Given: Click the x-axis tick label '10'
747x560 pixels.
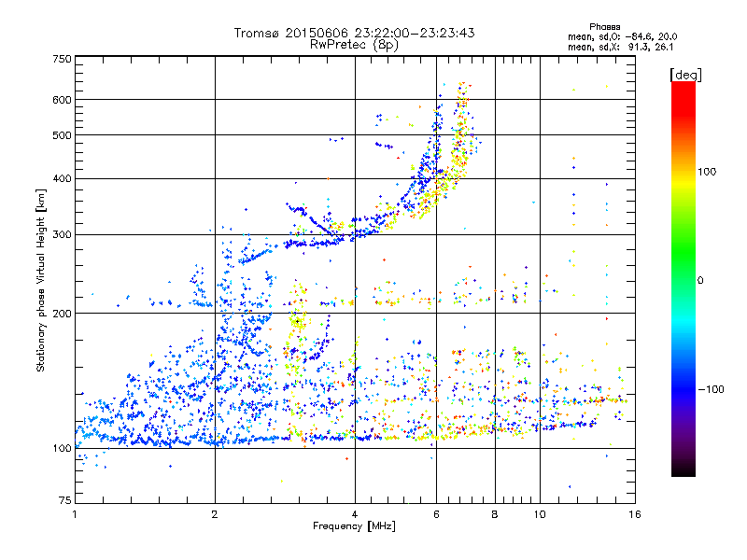Looking at the screenshot, I should (540, 514).
